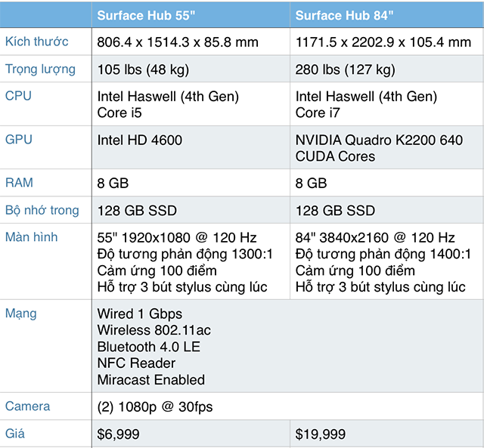Select the 'Giá' row label
Image resolution: width=484 pixels, height=448 pixels.
[x=15, y=434]
